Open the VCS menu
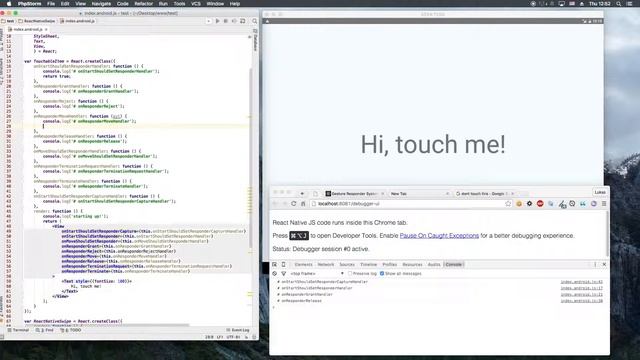640x360 pixels. (196, 4)
